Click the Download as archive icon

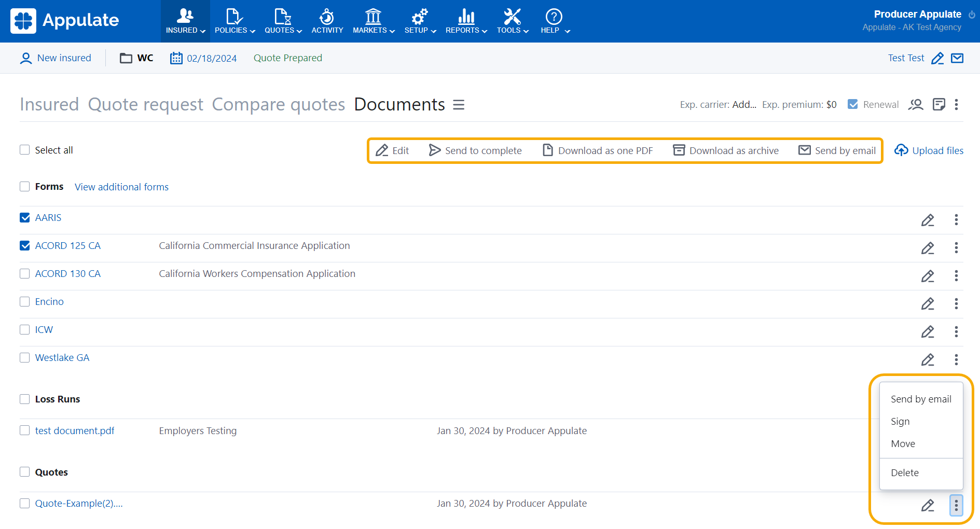pyautogui.click(x=679, y=150)
